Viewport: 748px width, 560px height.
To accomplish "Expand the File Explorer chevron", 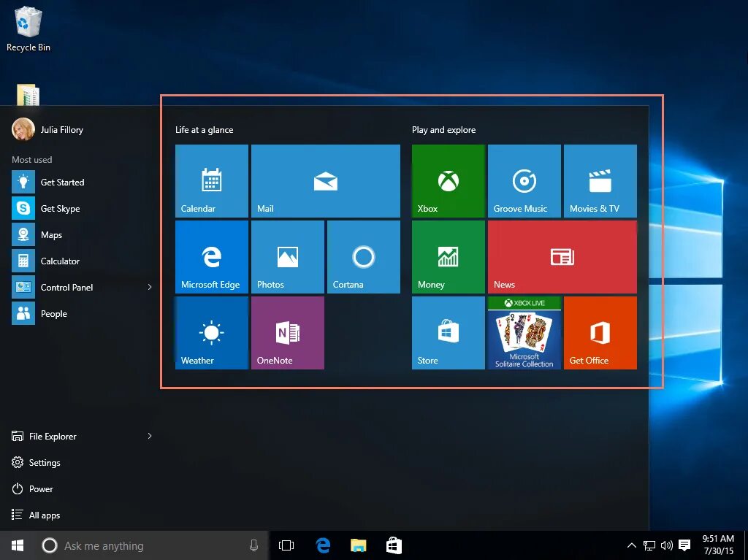I will [x=150, y=436].
